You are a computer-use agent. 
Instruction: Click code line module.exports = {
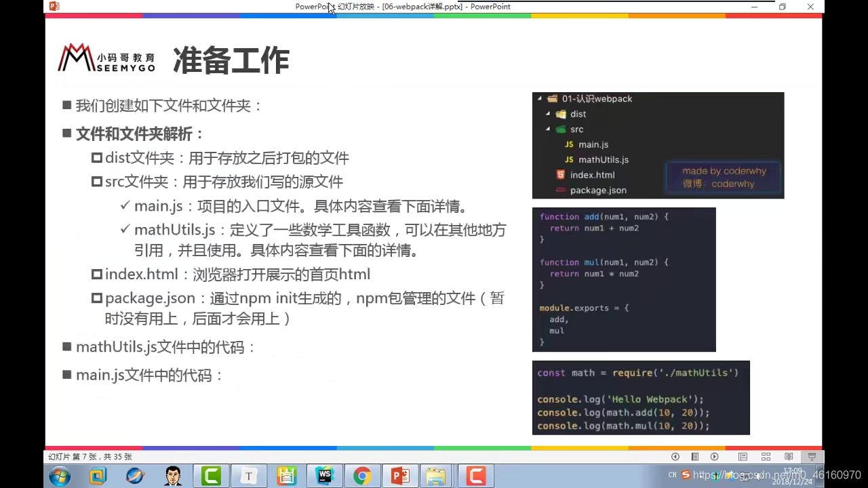[584, 308]
